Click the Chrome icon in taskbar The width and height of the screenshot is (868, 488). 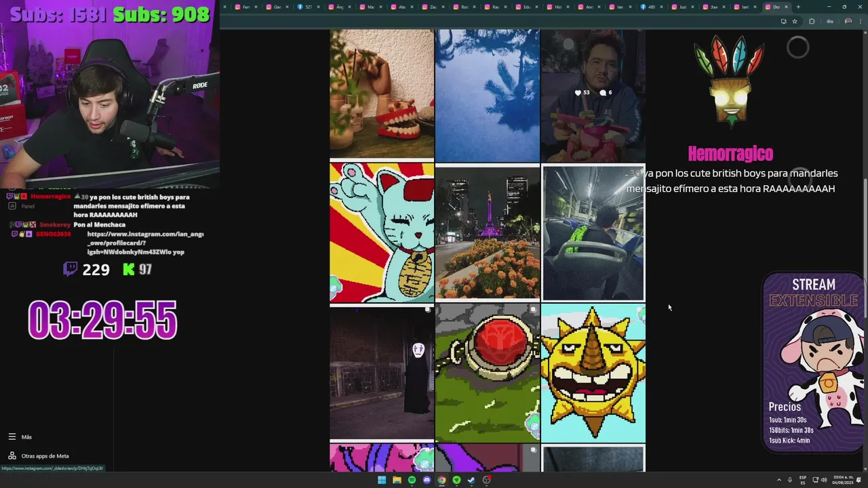441,480
